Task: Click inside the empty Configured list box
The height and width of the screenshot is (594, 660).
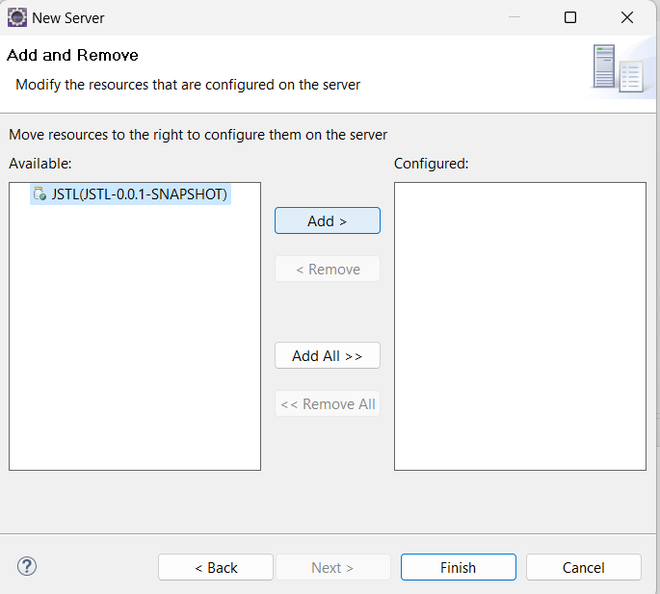Action: (519, 325)
